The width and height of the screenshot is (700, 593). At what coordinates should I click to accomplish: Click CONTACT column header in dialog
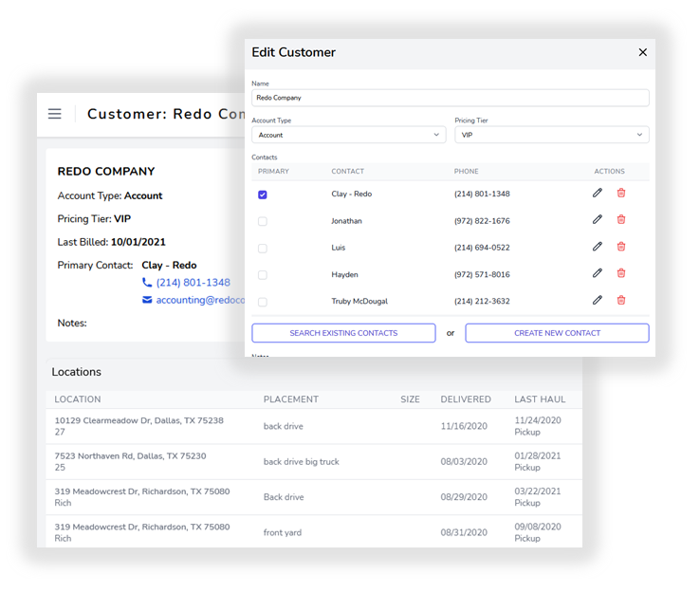[x=347, y=172]
